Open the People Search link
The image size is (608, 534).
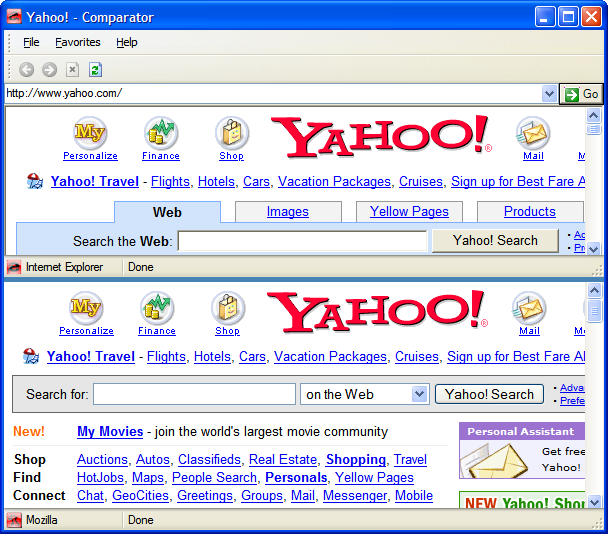coord(214,477)
